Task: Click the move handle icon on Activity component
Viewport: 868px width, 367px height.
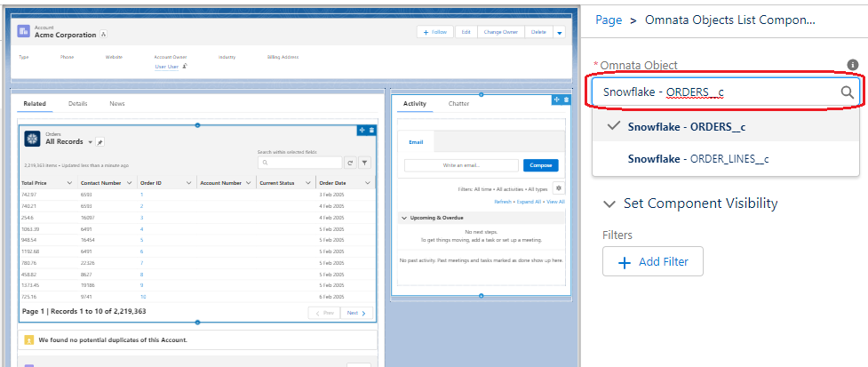Action: pos(556,100)
